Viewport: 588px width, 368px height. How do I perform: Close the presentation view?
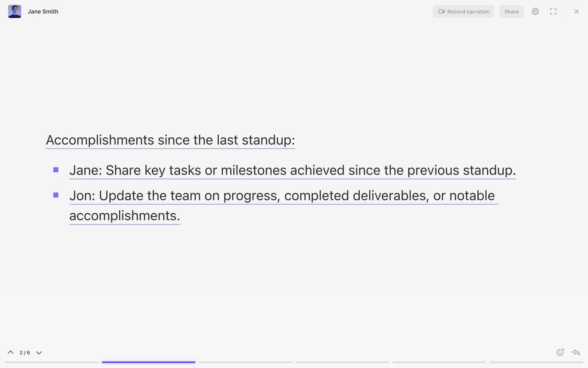[x=576, y=12]
